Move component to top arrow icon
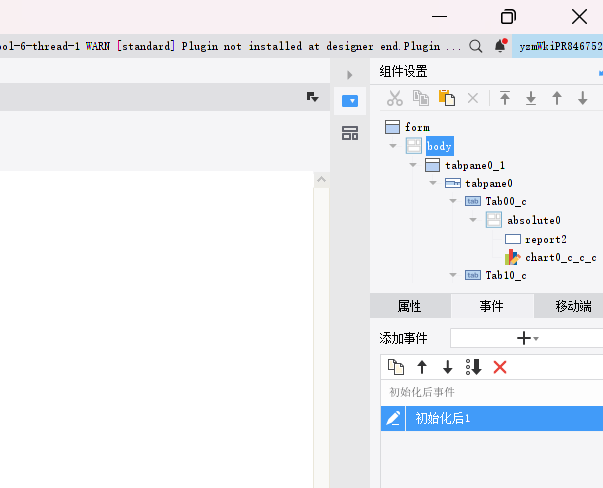 [x=505, y=98]
